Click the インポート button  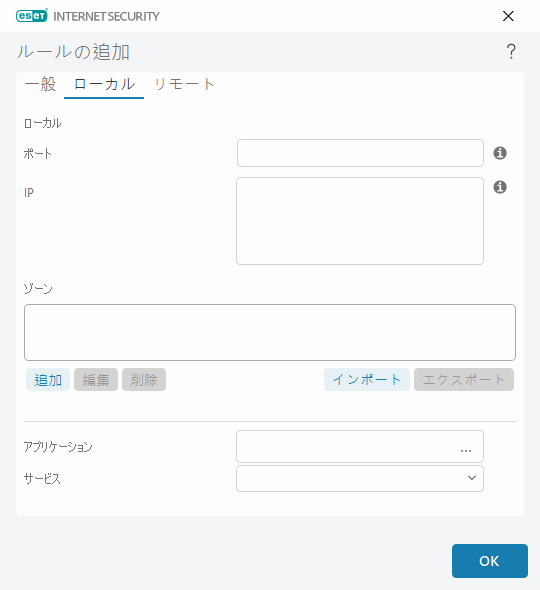(367, 380)
